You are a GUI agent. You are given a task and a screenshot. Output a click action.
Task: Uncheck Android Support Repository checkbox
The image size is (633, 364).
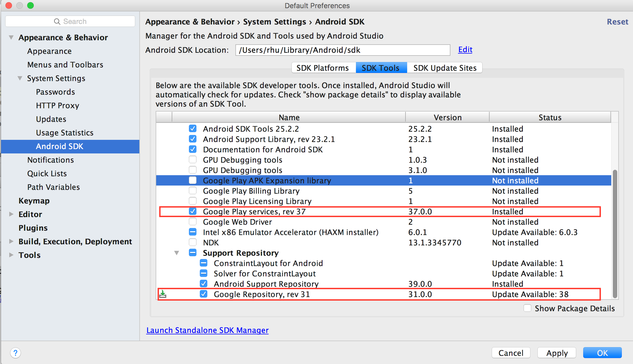(204, 283)
